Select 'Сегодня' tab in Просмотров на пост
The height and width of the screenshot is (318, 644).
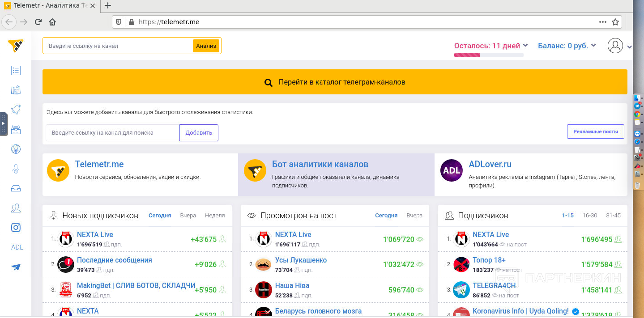(386, 215)
